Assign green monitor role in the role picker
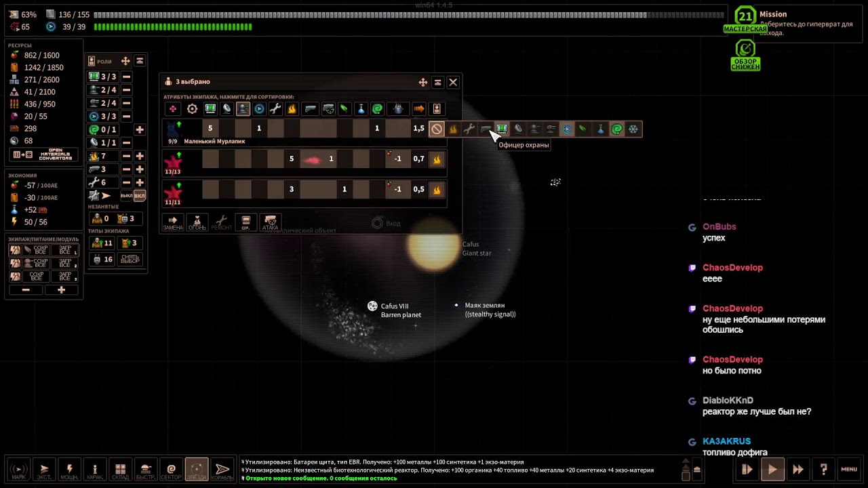 [x=502, y=129]
